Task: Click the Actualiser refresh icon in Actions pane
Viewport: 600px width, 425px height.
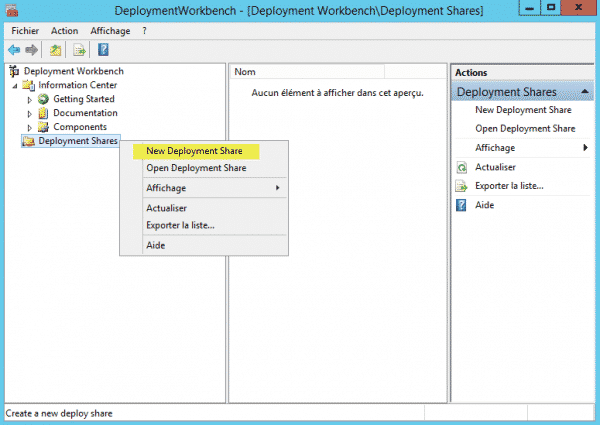Action: [x=462, y=167]
